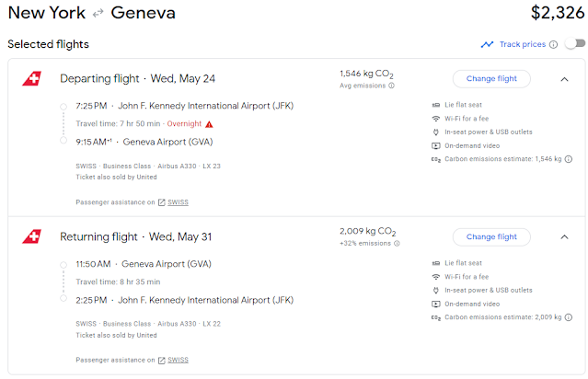Click the Wi-Fi for a fee icon on departing flight

(436, 119)
